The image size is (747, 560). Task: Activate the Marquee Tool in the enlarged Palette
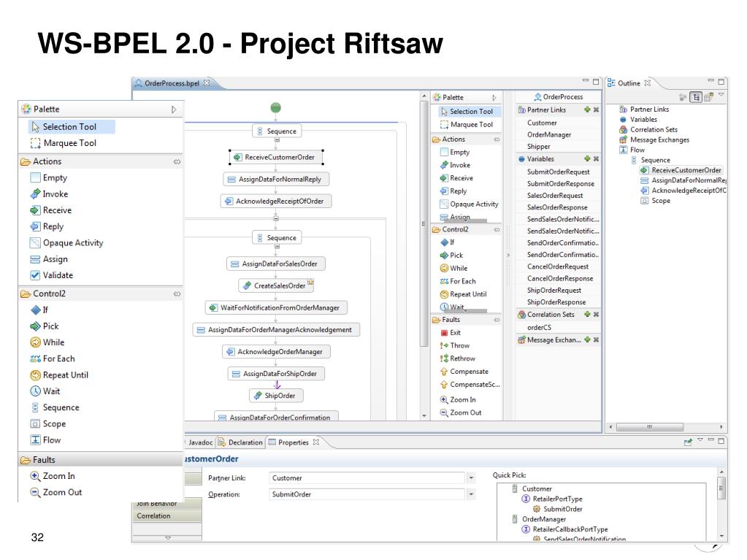click(64, 143)
